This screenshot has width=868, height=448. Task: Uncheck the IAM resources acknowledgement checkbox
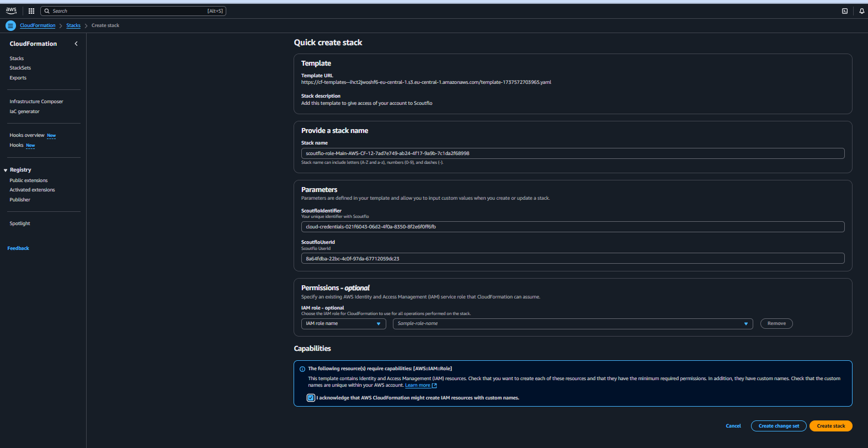pos(311,398)
